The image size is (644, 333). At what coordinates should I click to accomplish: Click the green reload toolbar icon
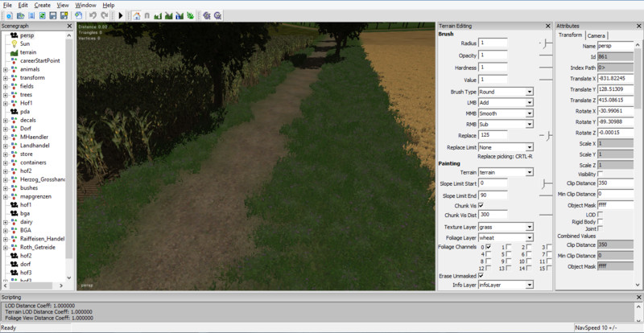pyautogui.click(x=42, y=15)
